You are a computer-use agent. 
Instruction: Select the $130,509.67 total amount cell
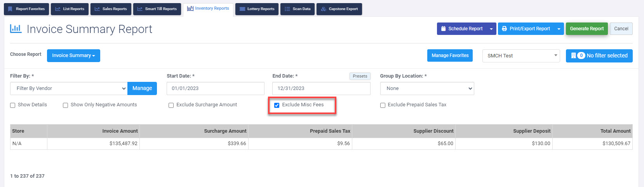point(592,144)
